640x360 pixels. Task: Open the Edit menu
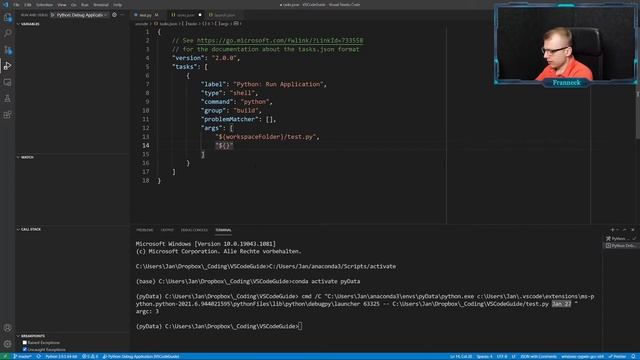[x=28, y=5]
